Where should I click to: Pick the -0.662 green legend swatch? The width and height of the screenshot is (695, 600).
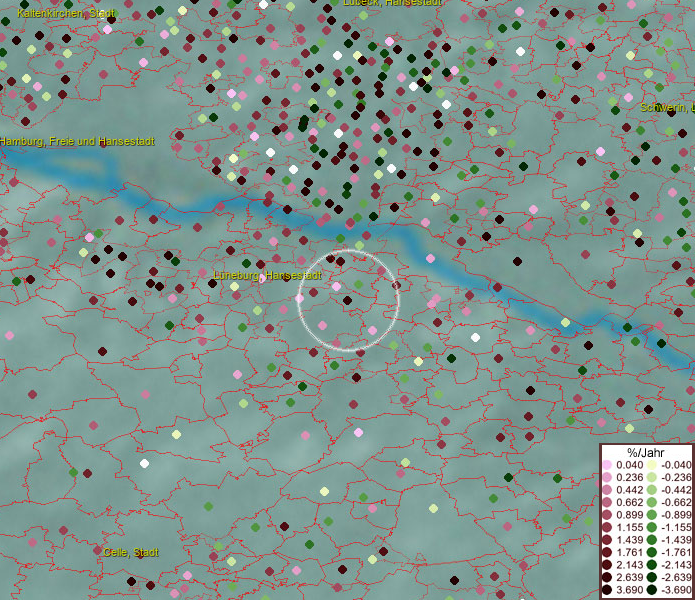(x=652, y=503)
